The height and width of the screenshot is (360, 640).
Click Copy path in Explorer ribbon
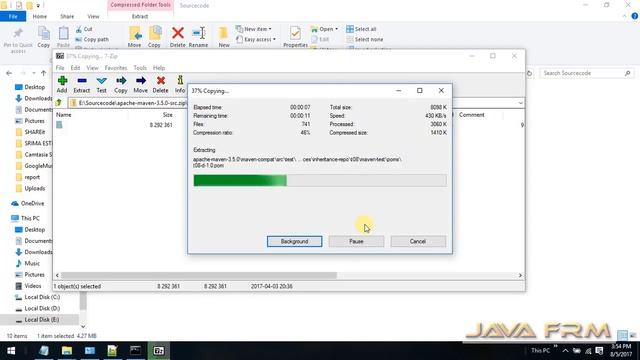92,40
